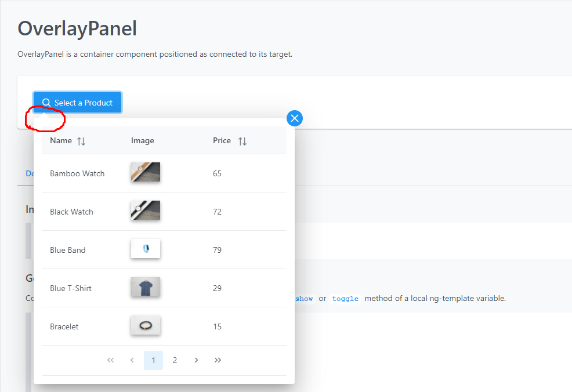Click the Blue T-Shirt thumbnail

tap(145, 288)
